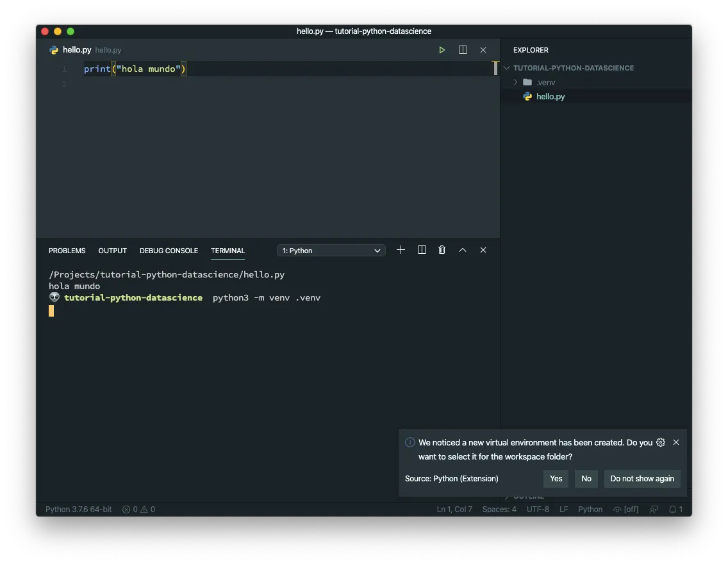
Task: Click the hello.py breadcrumb label
Action: 108,50
